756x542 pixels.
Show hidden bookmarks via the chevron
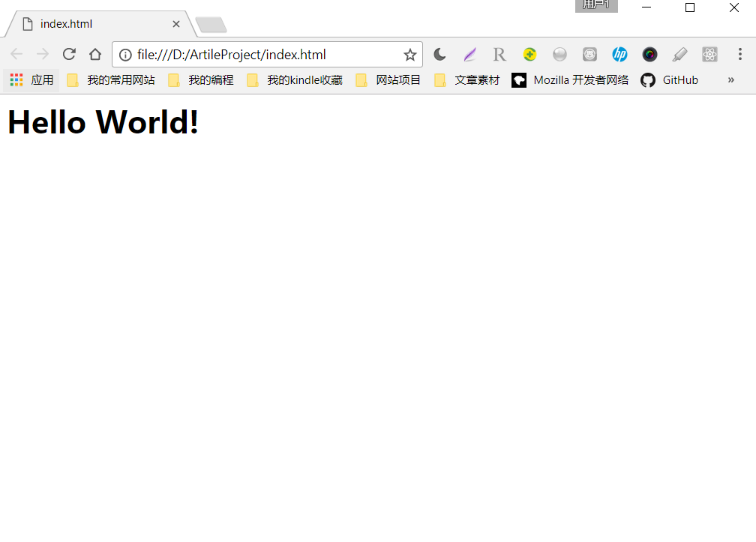point(730,79)
